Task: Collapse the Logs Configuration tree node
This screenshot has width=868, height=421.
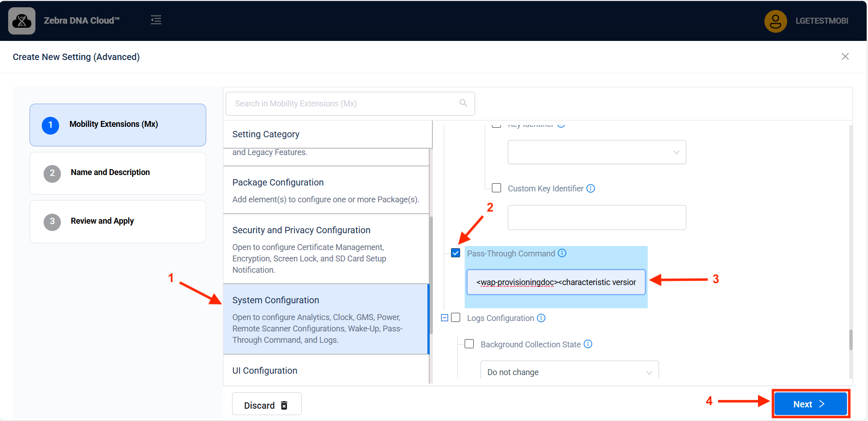Action: point(445,318)
